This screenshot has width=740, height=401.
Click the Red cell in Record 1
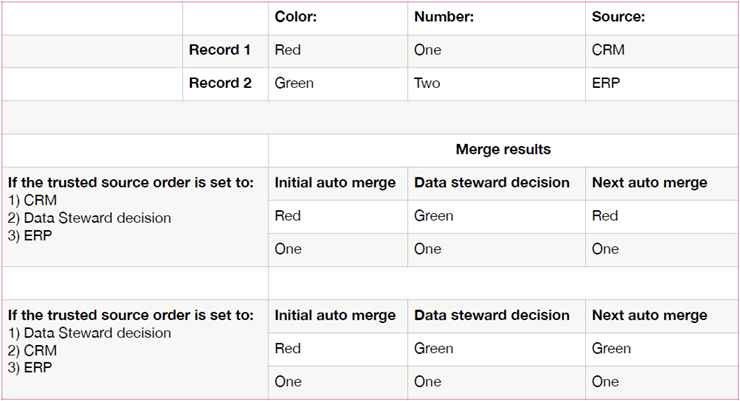(x=287, y=50)
